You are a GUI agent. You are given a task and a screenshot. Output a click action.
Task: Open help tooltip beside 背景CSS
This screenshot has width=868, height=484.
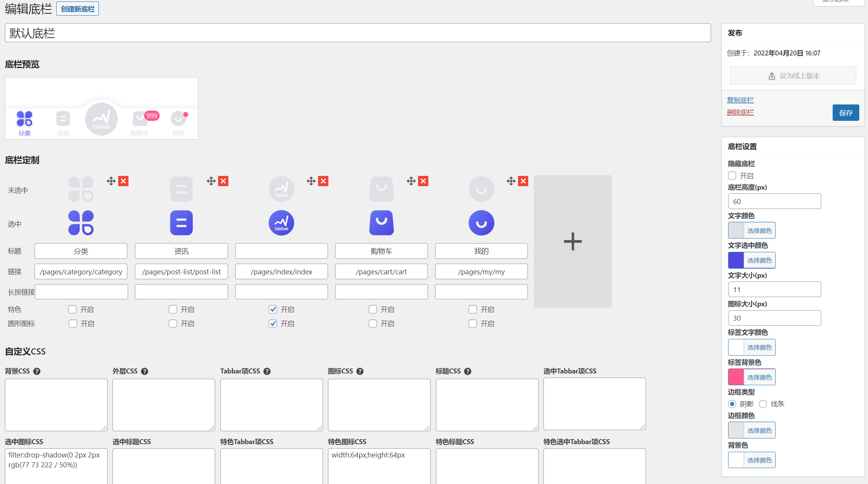[37, 372]
